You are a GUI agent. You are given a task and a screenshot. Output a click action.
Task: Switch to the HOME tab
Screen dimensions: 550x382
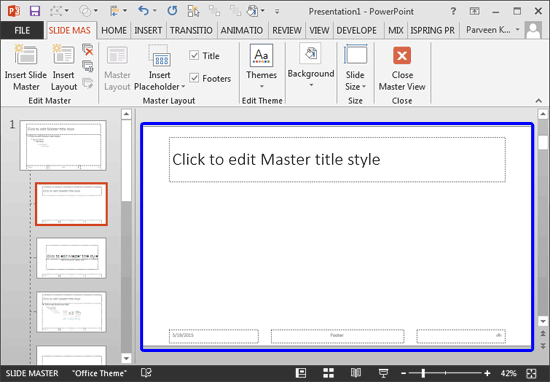(x=114, y=31)
